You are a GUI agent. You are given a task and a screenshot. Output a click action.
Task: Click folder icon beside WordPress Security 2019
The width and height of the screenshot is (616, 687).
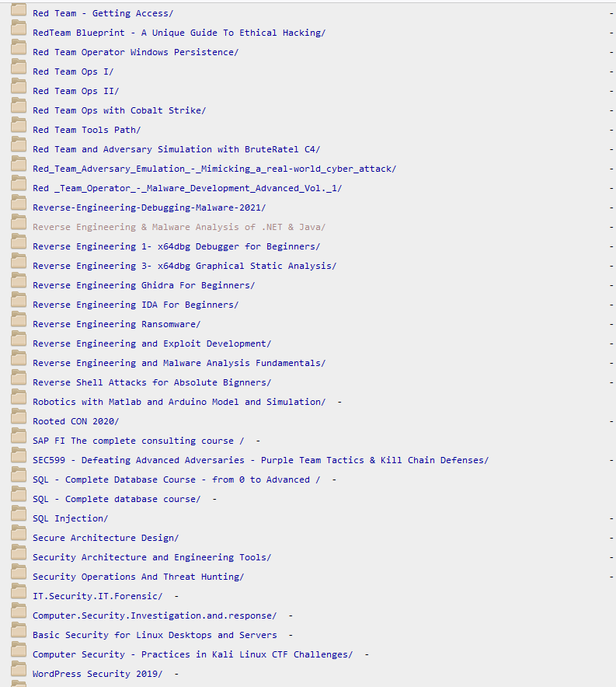(x=19, y=669)
